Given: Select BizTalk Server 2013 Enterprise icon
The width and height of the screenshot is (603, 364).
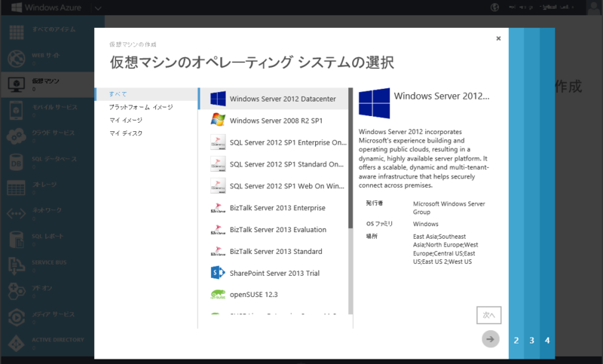Looking at the screenshot, I should click(218, 208).
